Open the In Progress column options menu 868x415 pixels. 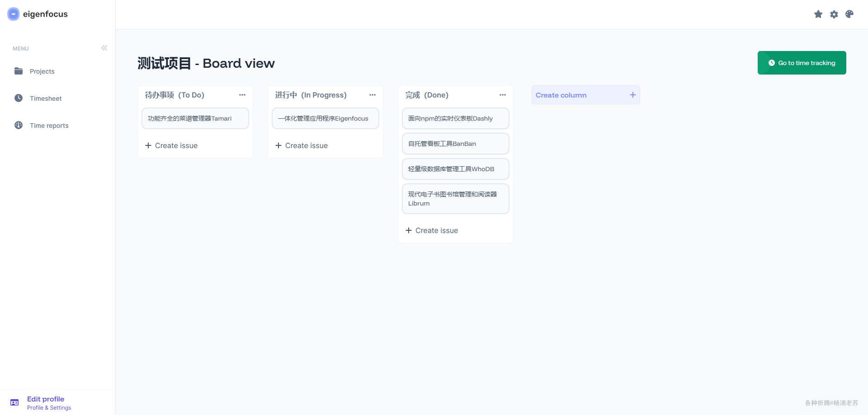tap(373, 95)
